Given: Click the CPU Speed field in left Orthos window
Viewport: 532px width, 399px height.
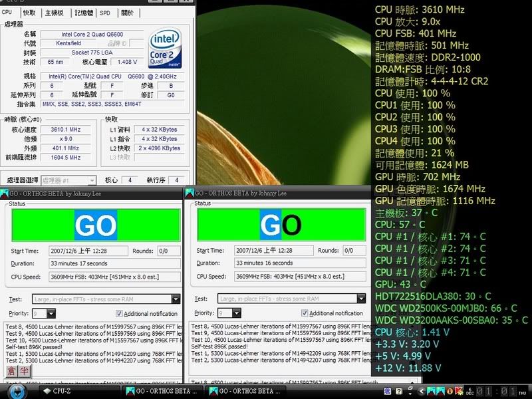Looking at the screenshot, I should [114, 277].
